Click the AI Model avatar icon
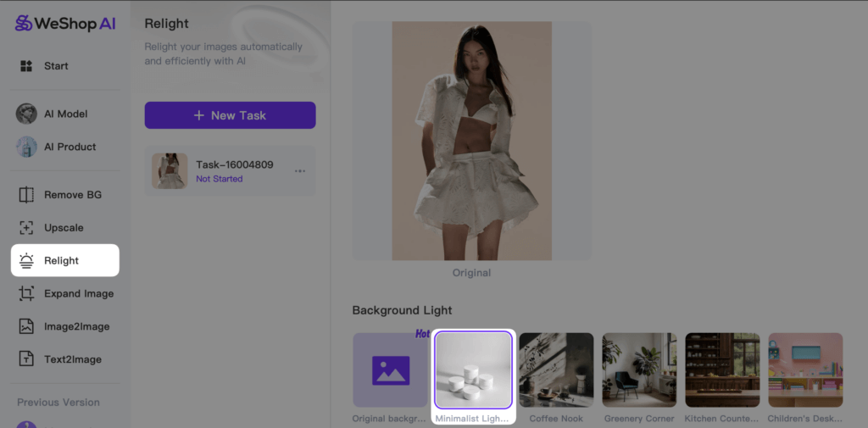The image size is (868, 428). 26,114
